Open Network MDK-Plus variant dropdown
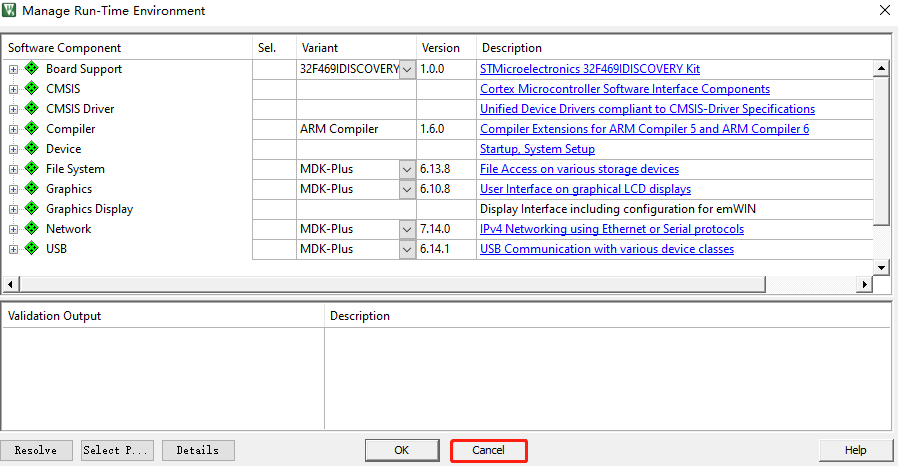The image size is (898, 466). pyautogui.click(x=407, y=230)
